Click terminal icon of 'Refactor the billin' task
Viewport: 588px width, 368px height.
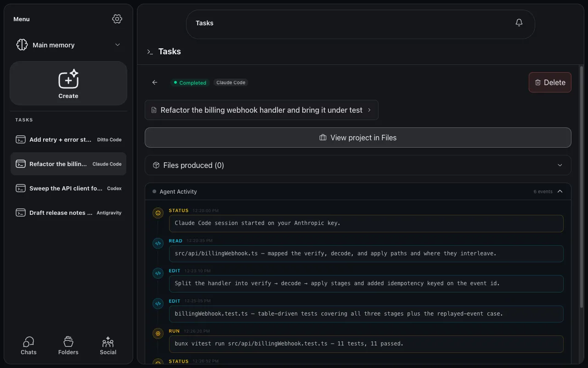(x=21, y=164)
